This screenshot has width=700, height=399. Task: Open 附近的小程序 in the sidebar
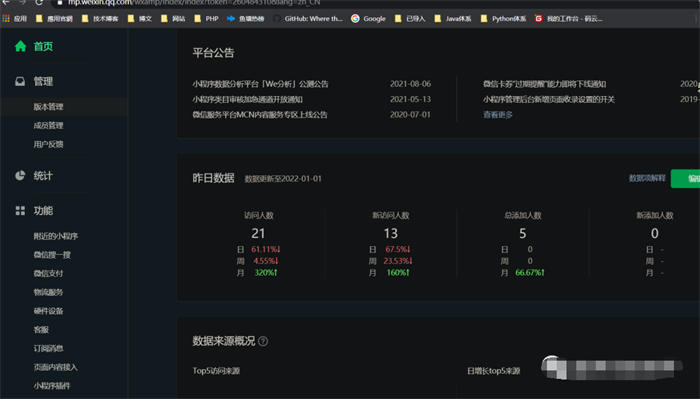pos(56,236)
